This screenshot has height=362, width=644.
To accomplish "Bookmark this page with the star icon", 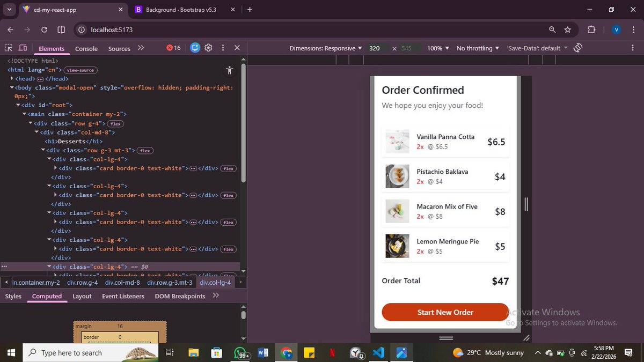I will (568, 29).
